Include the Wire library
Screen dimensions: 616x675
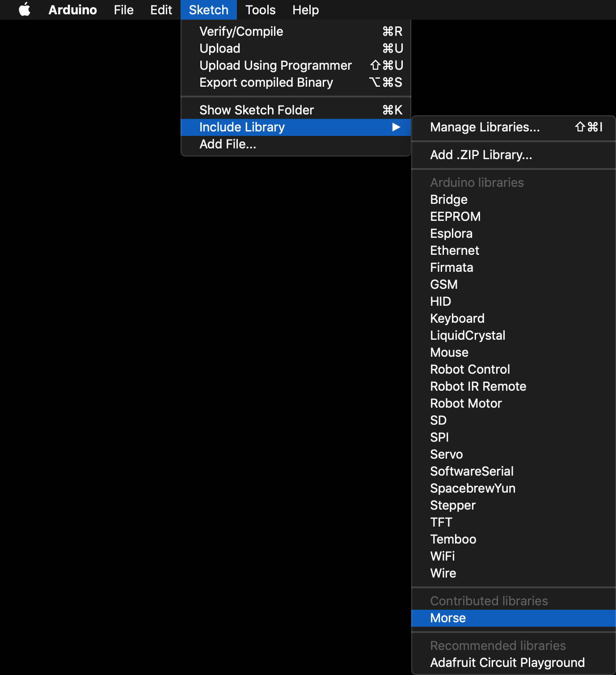[443, 574]
